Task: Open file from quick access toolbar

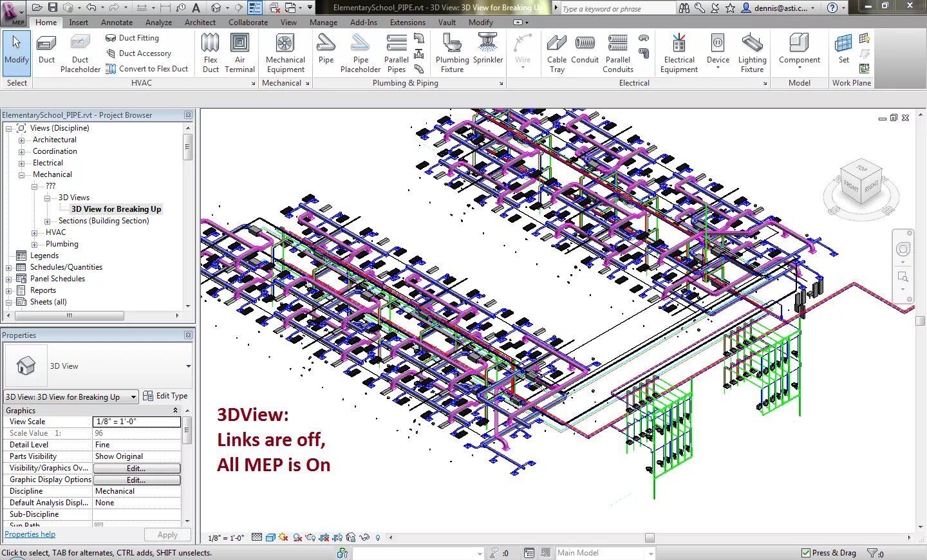Action: pyautogui.click(x=37, y=8)
